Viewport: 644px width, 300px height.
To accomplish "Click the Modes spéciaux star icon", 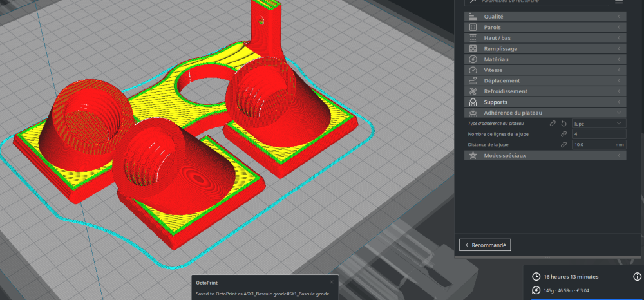I will coord(473,156).
